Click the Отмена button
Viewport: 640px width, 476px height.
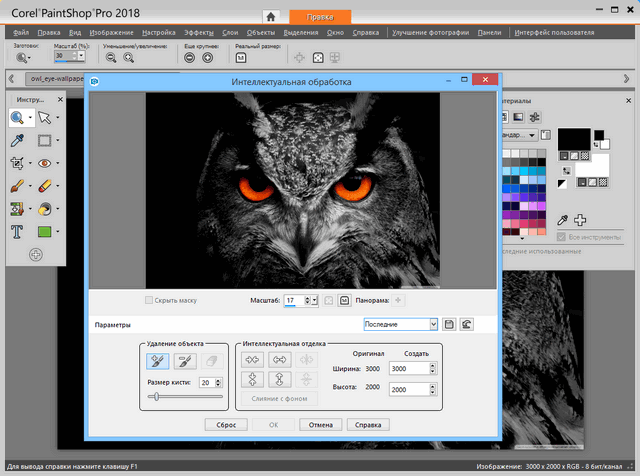point(319,424)
